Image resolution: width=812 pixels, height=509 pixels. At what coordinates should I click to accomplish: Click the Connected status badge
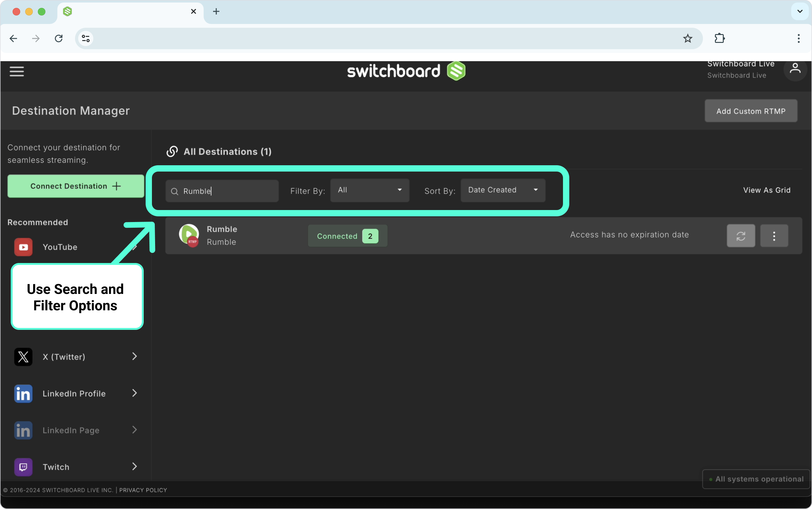coord(347,236)
